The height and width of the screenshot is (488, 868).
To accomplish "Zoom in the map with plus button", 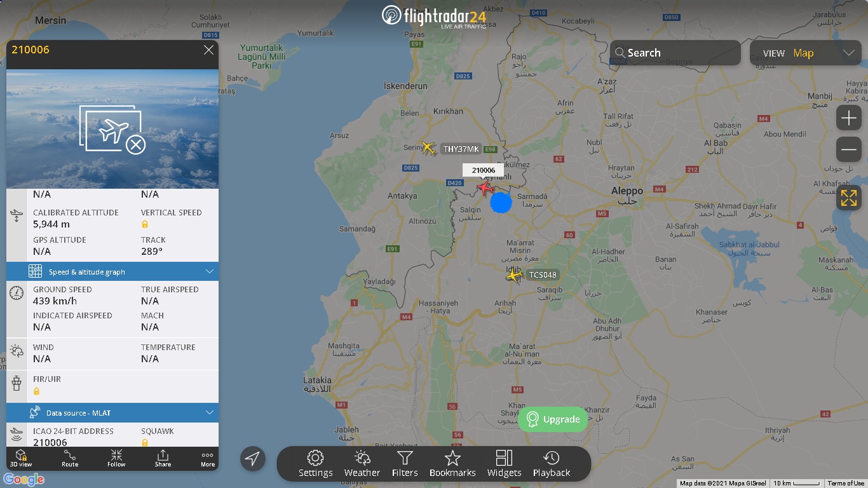I will (849, 118).
